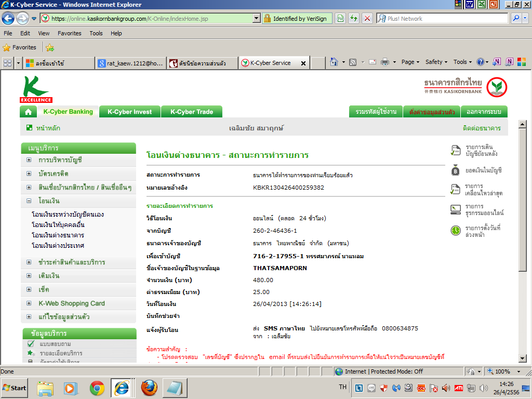Image resolution: width=532 pixels, height=399 pixels.
Task: Open รายการตั้งวันที่ล่วงหน้า clock icon
Action: [455, 231]
